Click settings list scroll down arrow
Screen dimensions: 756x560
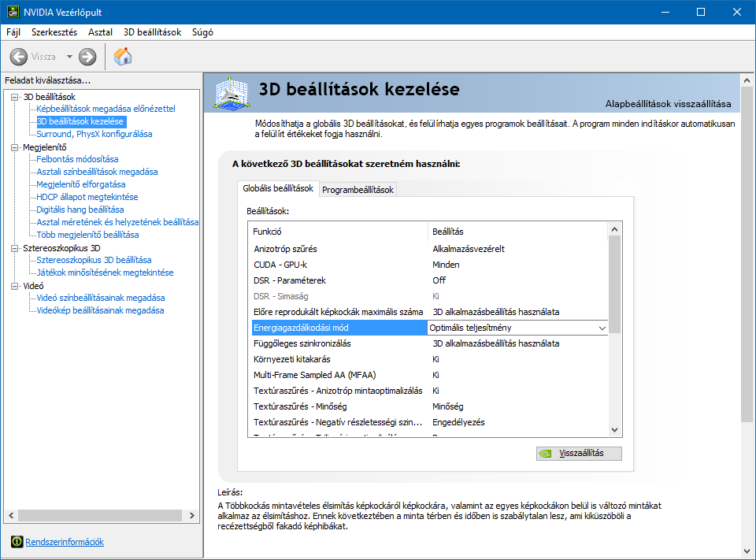click(x=614, y=430)
